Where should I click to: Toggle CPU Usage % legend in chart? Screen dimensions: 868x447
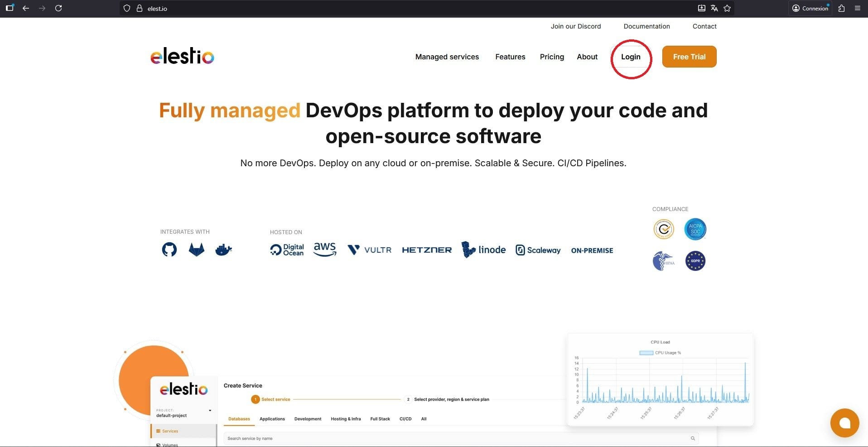660,353
